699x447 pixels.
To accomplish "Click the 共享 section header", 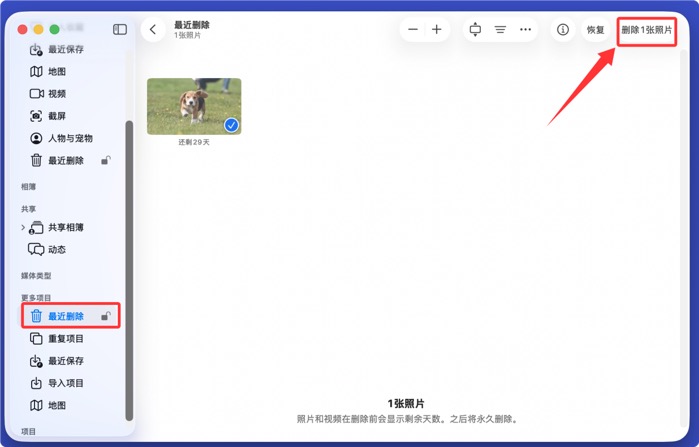I will 28,209.
